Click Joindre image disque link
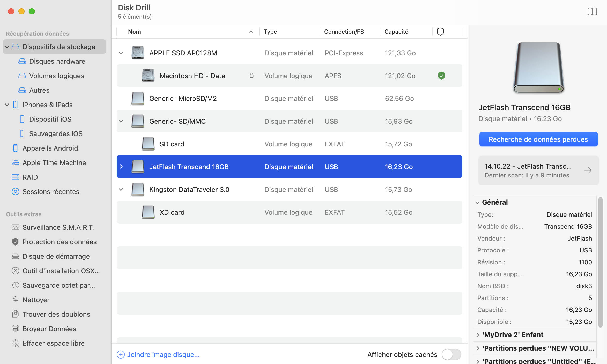This screenshot has height=364, width=607. coord(163,355)
